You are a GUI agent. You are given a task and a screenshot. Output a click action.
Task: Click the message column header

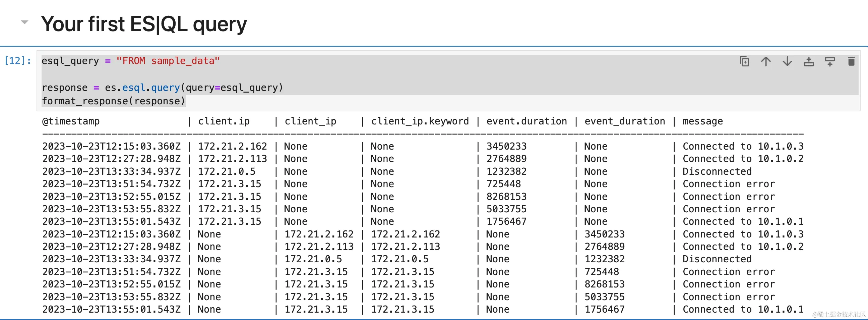[702, 121]
